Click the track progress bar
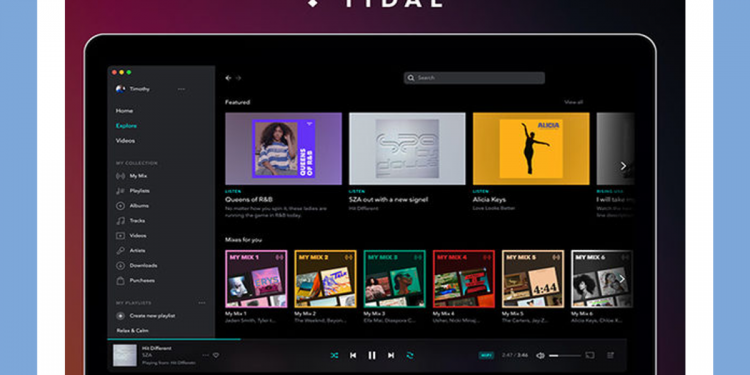 [367, 339]
